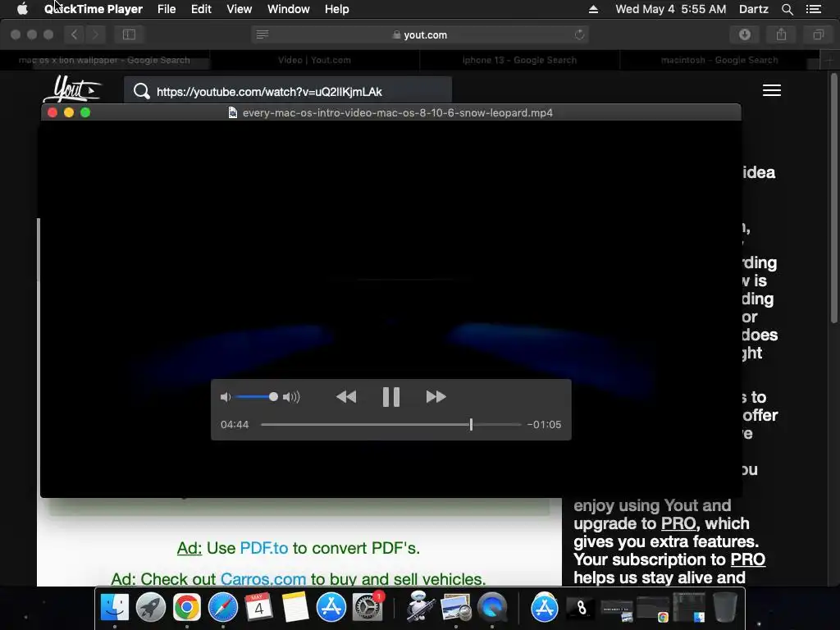Open App Store next to Notes in Dock

click(x=331, y=608)
